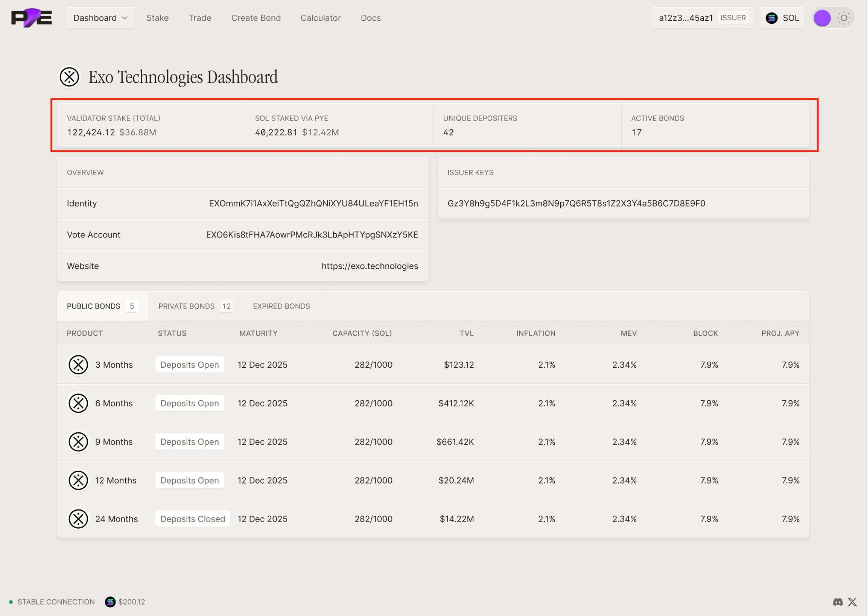Click the purple circle theme knob
The width and height of the screenshot is (867, 616).
[822, 18]
